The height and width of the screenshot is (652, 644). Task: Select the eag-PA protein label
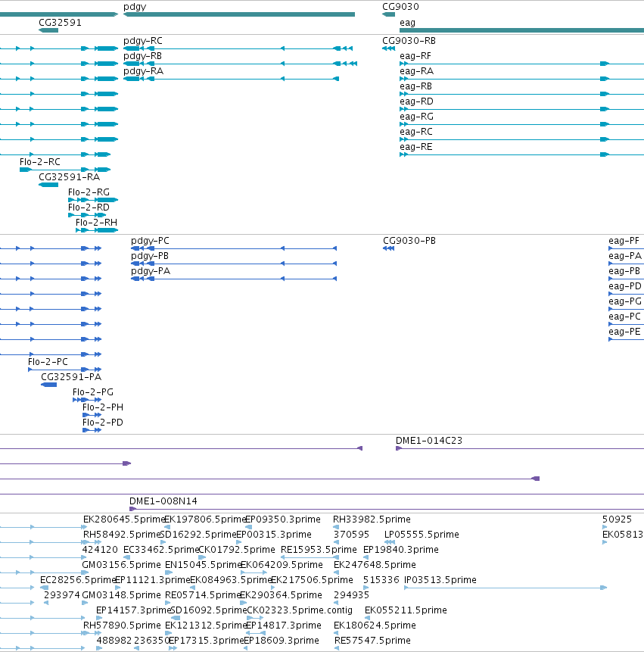pos(625,256)
